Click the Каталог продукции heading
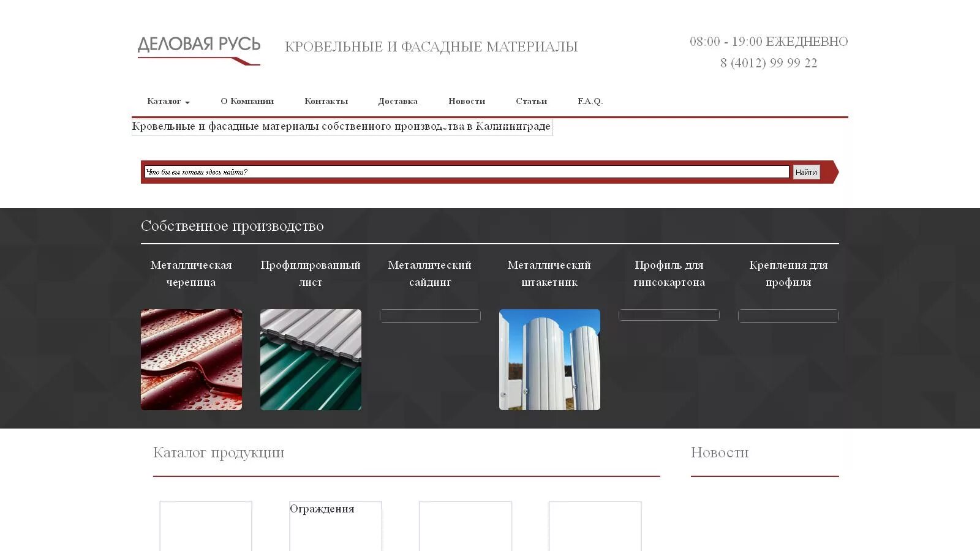The height and width of the screenshot is (551, 980). (219, 452)
